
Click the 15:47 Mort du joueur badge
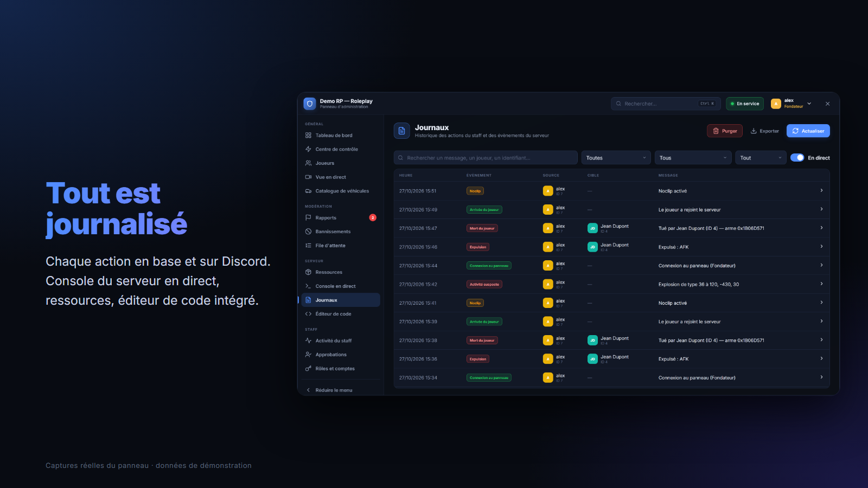(482, 228)
